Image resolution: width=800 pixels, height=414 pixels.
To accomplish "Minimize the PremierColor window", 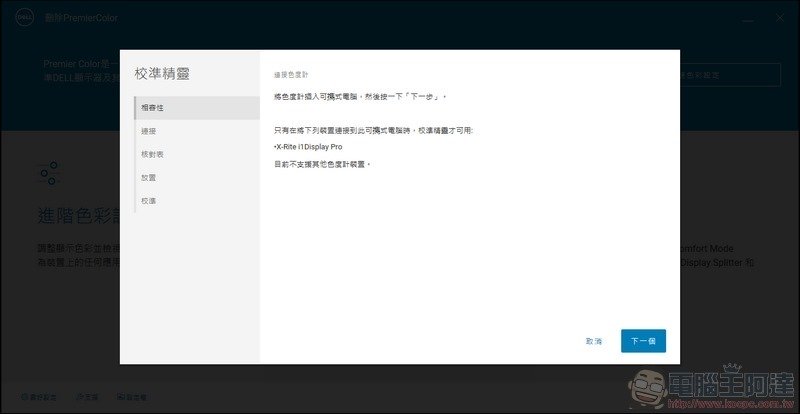I will point(750,18).
